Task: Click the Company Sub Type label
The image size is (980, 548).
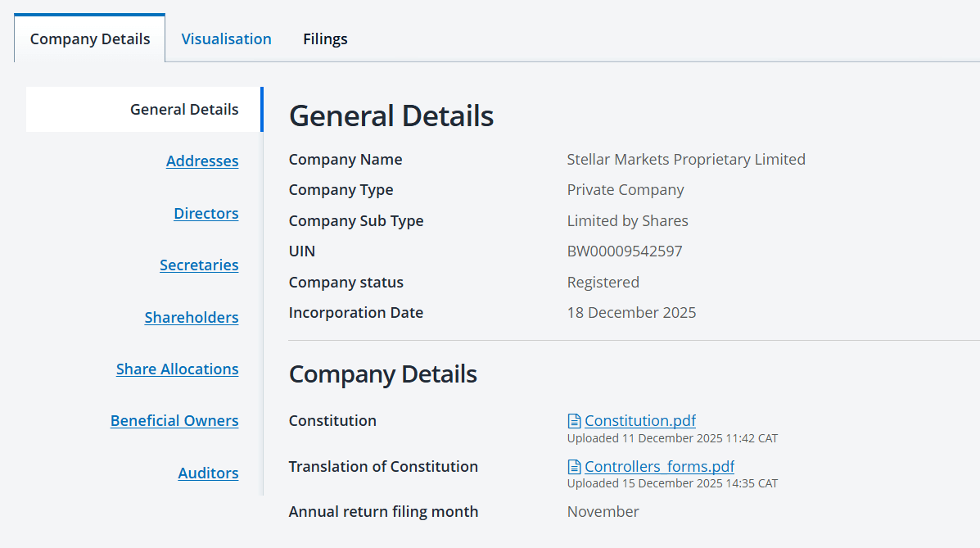Action: 356,221
